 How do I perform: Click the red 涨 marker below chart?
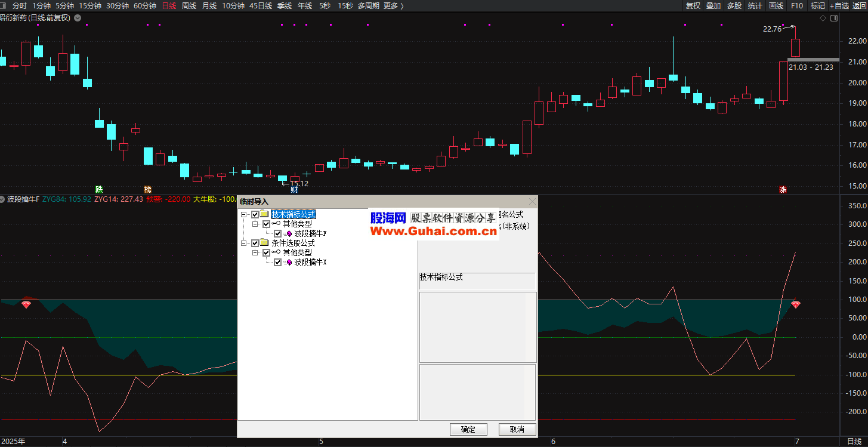[783, 190]
